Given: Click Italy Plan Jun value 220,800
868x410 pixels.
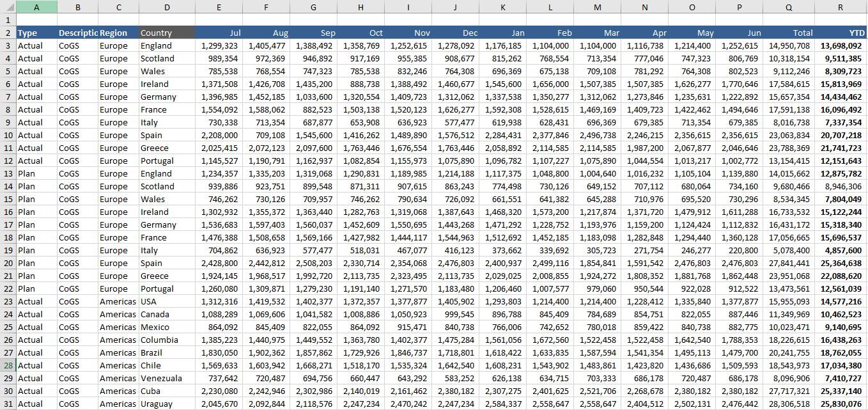Looking at the screenshot, I should tap(739, 250).
